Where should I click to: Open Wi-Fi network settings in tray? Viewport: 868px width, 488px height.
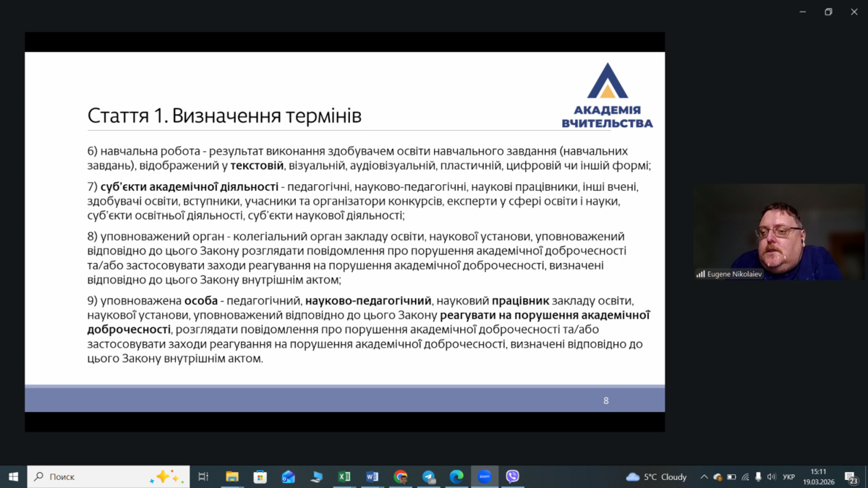[745, 477]
